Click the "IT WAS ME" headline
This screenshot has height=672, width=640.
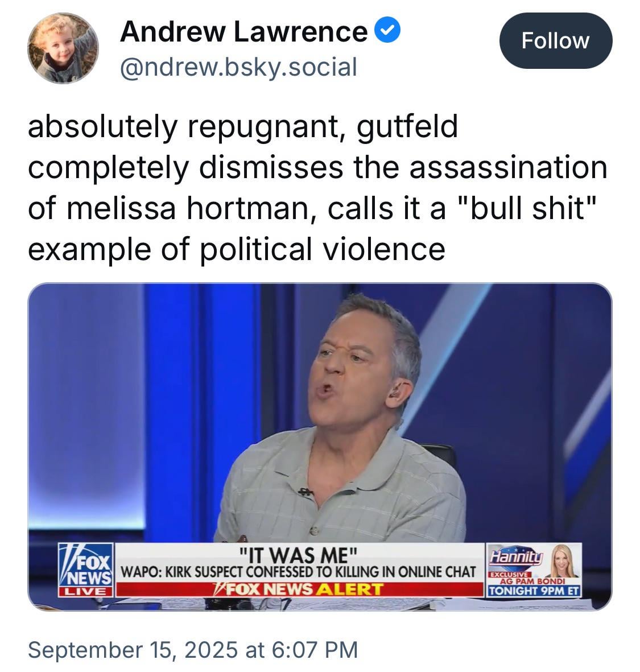coord(298,555)
